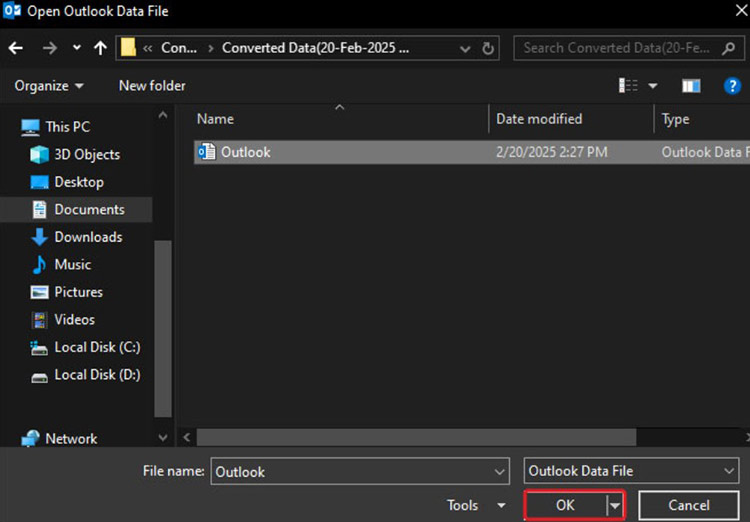Click the Outlook file's icon
This screenshot has height=522, width=750.
[x=207, y=152]
